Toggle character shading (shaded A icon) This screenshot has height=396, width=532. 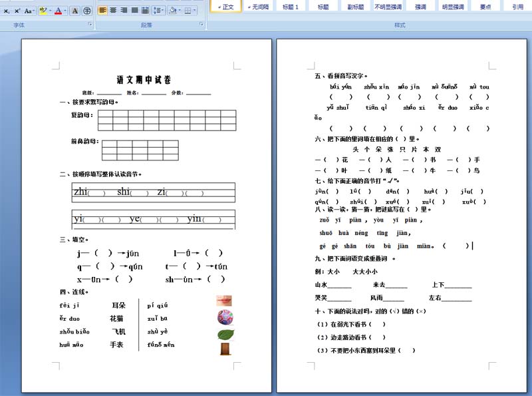[x=75, y=11]
